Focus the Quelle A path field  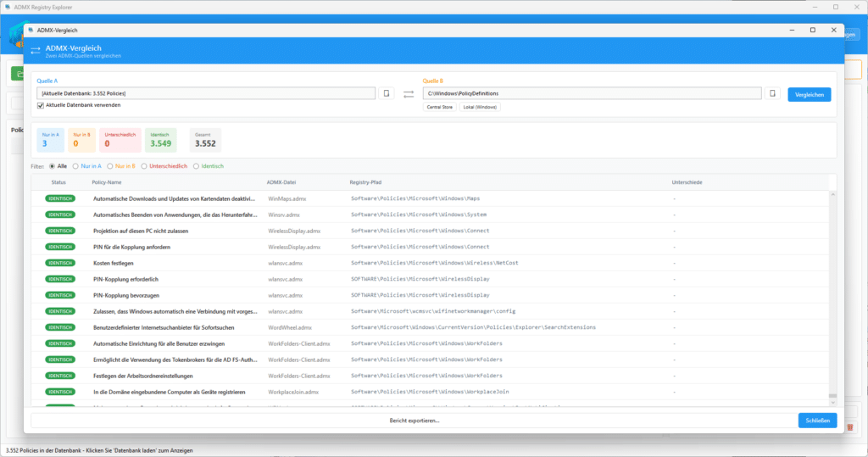(x=206, y=93)
